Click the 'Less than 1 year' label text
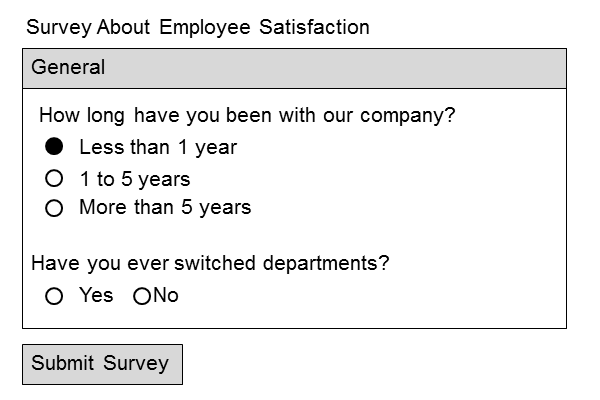The height and width of the screenshot is (400, 600). pyautogui.click(x=158, y=147)
